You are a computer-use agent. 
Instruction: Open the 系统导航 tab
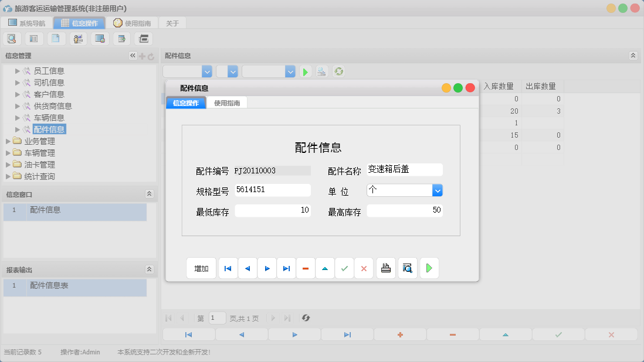coord(25,22)
